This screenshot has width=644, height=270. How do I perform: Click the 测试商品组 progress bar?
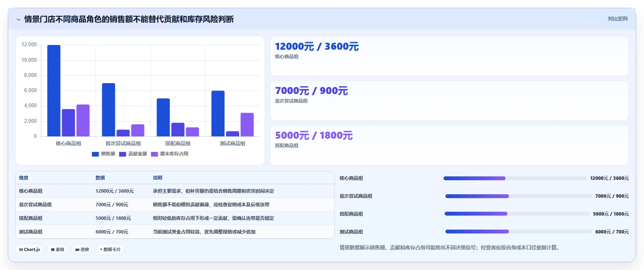(519, 232)
